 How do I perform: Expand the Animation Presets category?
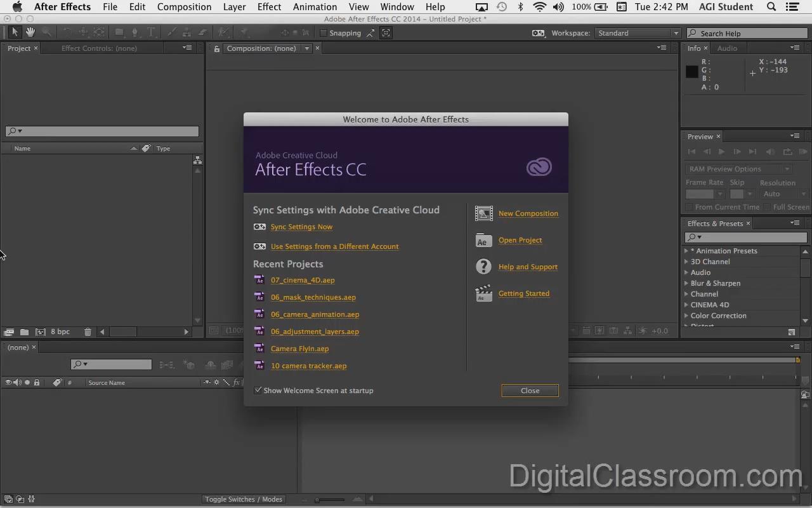[686, 251]
